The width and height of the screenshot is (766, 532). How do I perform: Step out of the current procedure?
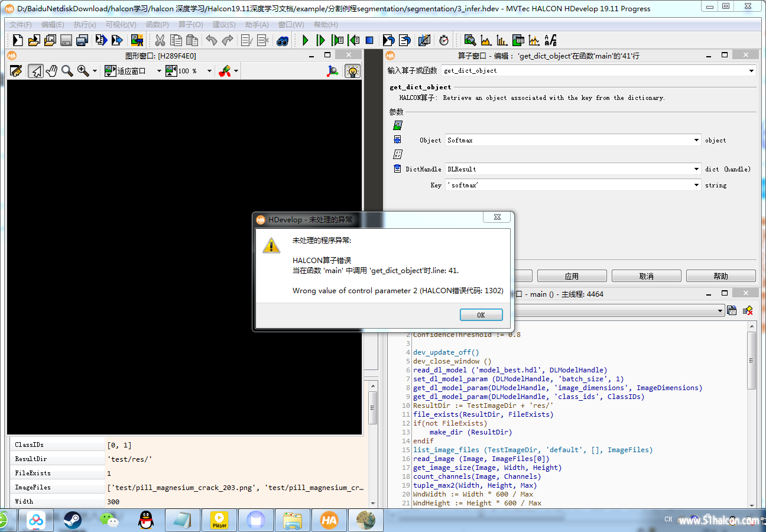(x=353, y=40)
